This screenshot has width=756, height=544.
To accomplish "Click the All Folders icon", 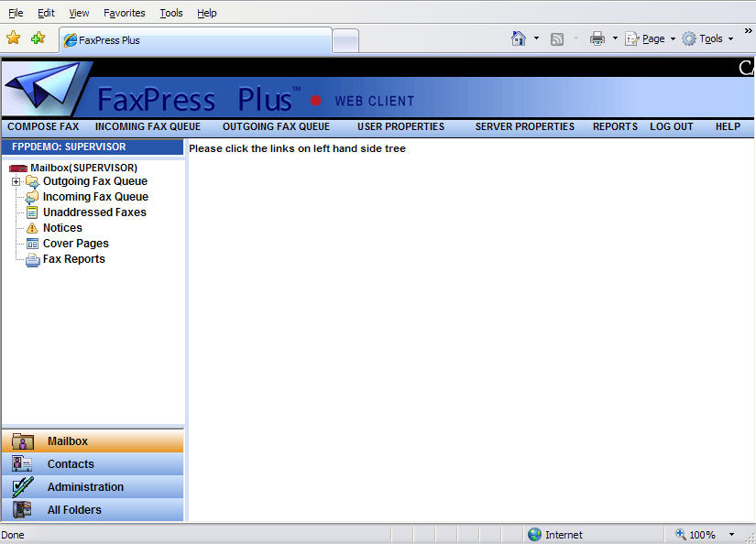I will [23, 510].
